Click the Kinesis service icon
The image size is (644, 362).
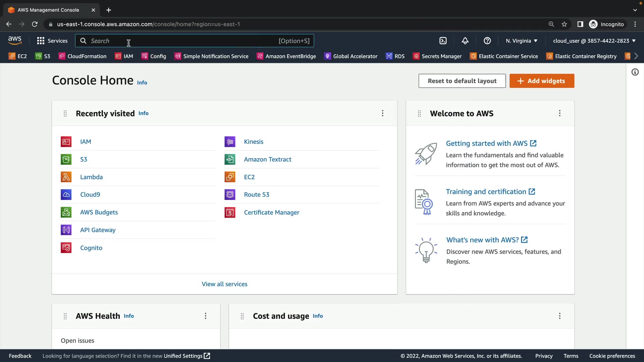point(230,142)
